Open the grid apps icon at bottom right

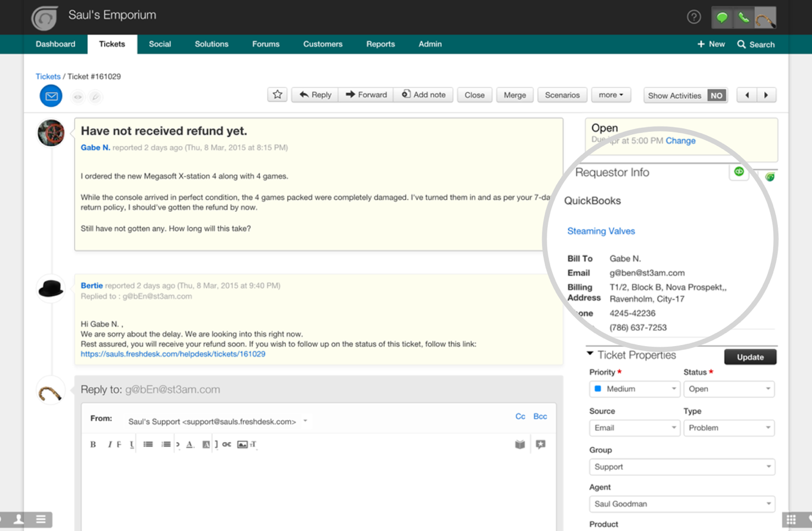click(791, 519)
